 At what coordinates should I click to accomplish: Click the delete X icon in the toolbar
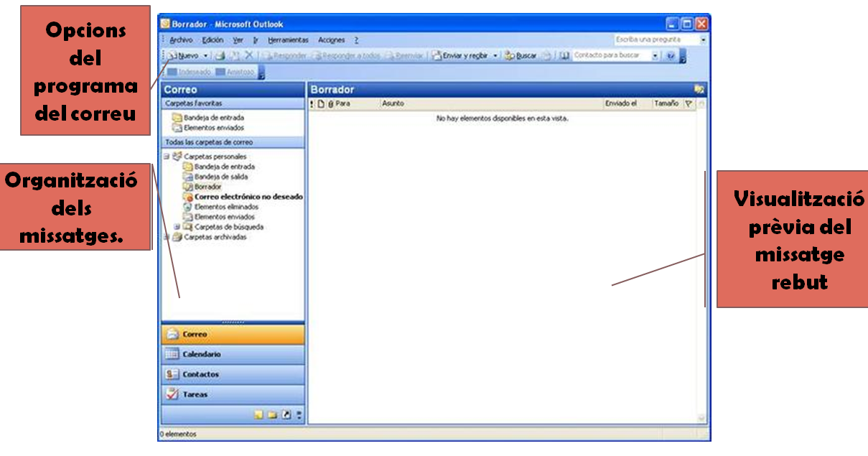tap(249, 55)
